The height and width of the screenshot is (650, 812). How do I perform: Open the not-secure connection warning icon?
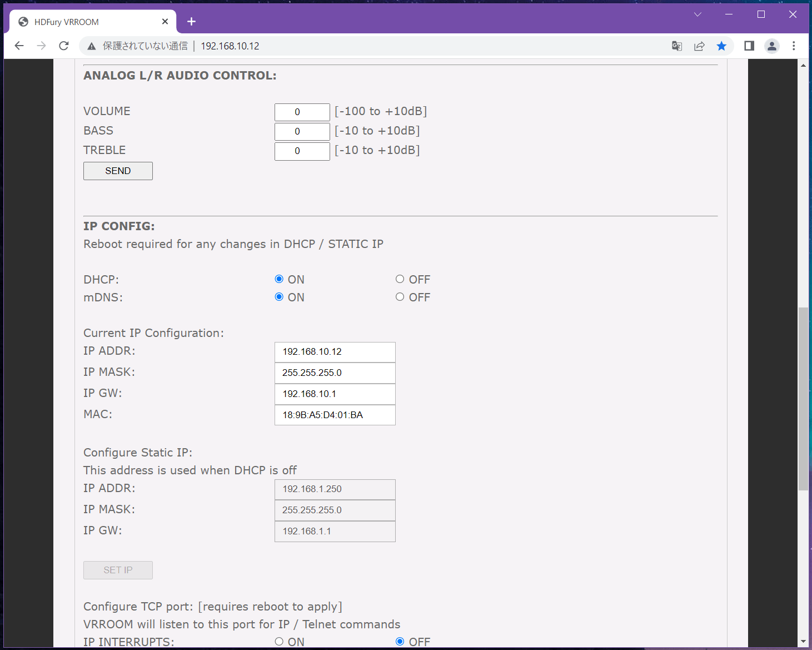[x=92, y=46]
